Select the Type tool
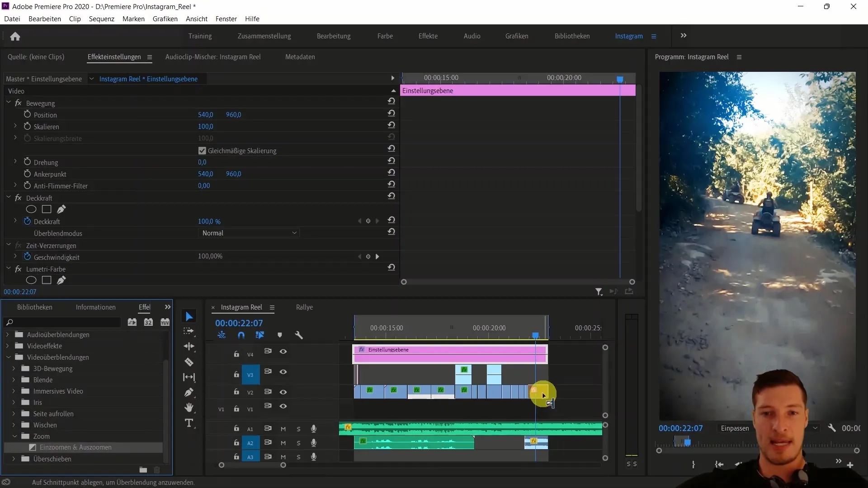868x488 pixels. [189, 423]
